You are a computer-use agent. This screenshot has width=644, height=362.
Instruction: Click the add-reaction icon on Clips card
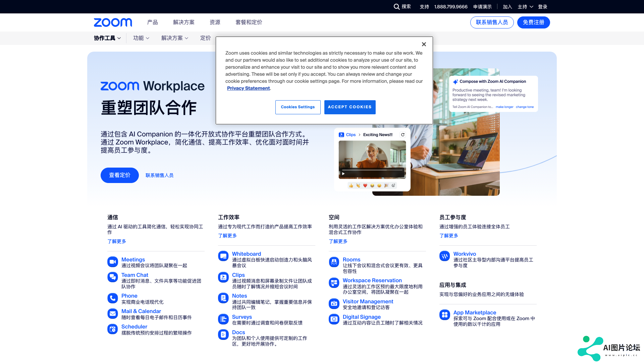[393, 185]
